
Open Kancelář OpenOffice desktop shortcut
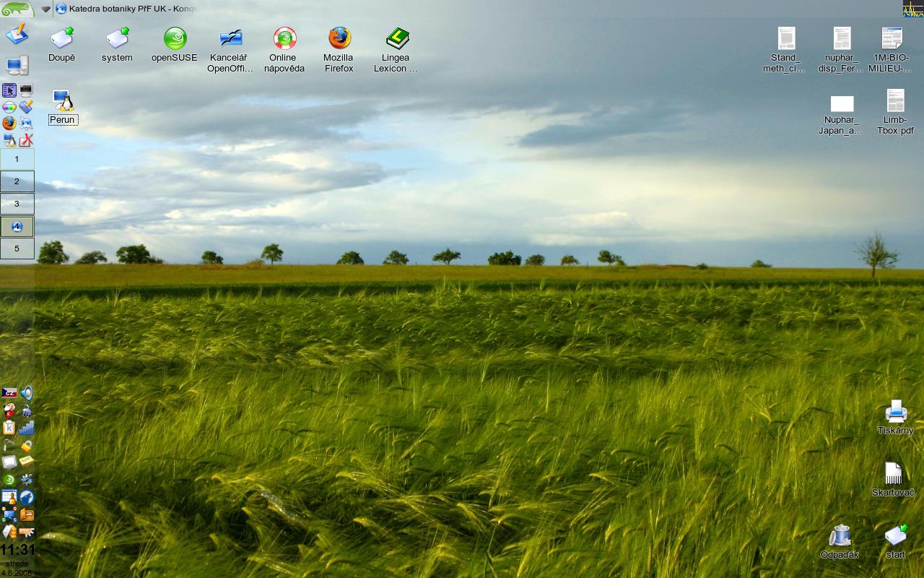coord(230,39)
